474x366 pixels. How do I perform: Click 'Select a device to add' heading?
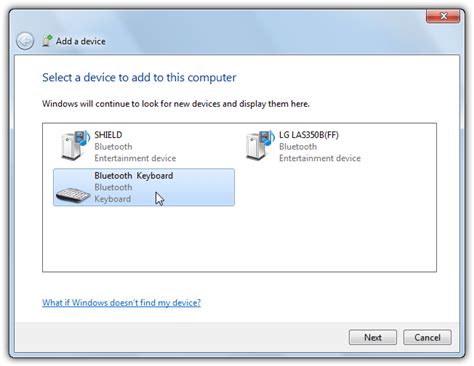[139, 78]
